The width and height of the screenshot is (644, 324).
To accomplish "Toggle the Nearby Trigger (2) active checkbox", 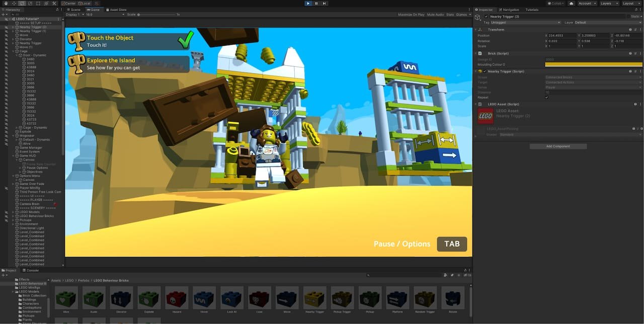I will click(x=486, y=16).
